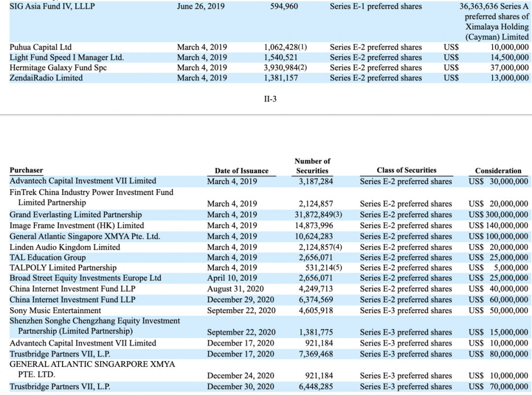This screenshot has height=395, width=532.
Task: Click the "US$300,000,000" consideration amount
Action: click(498, 215)
